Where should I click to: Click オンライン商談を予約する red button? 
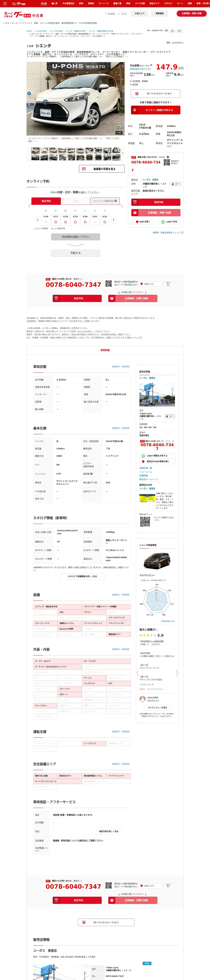tap(156, 110)
